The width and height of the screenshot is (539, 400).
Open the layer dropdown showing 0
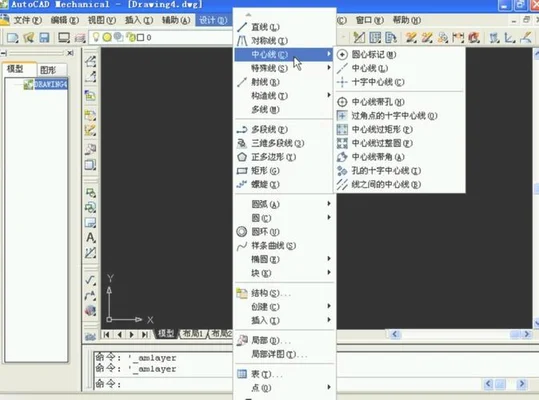click(x=161, y=37)
